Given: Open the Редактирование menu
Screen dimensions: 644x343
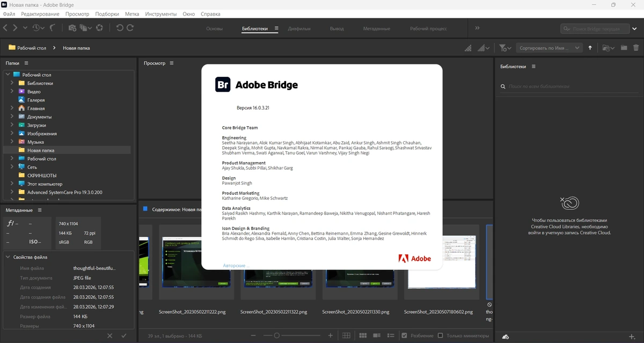Looking at the screenshot, I should [x=40, y=14].
